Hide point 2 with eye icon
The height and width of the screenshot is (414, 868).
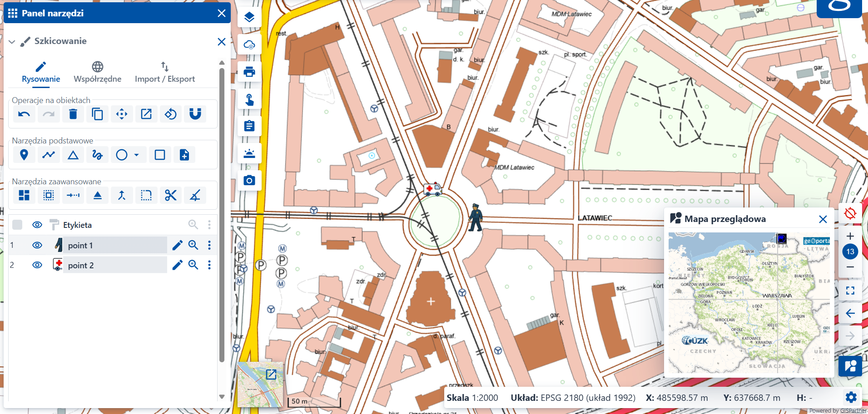[37, 265]
